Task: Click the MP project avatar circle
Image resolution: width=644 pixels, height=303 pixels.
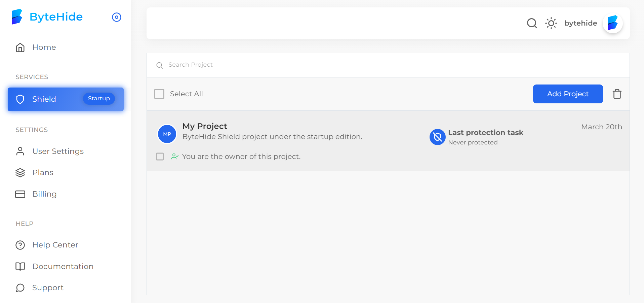Action: [x=167, y=134]
